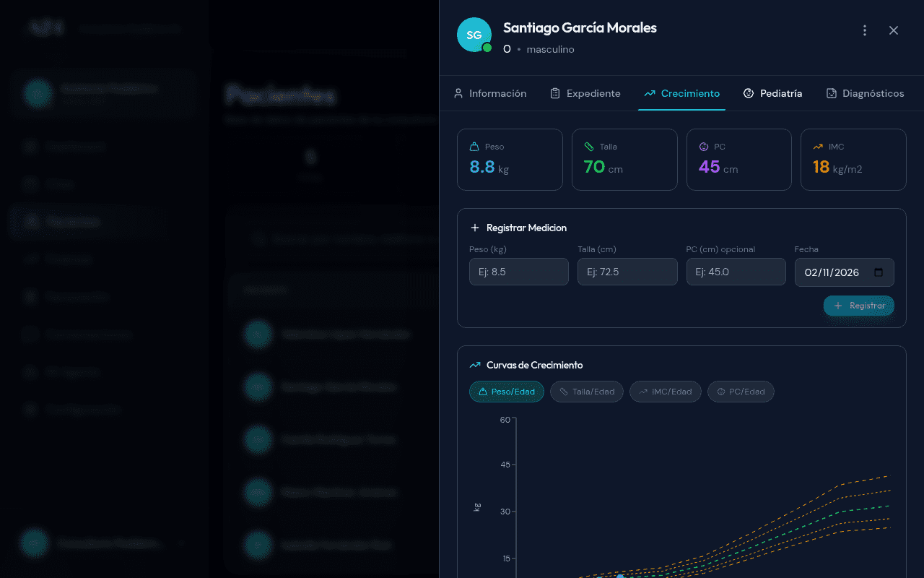Image resolution: width=924 pixels, height=578 pixels.
Task: Click the trend icon in IMC card
Action: [x=818, y=147]
